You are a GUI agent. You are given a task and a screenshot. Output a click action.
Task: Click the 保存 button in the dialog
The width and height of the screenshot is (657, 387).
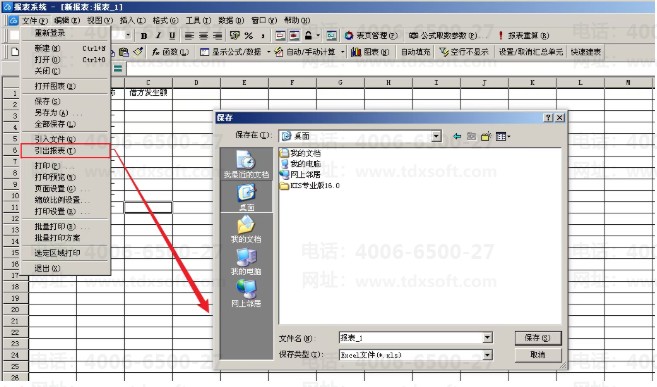(x=538, y=338)
